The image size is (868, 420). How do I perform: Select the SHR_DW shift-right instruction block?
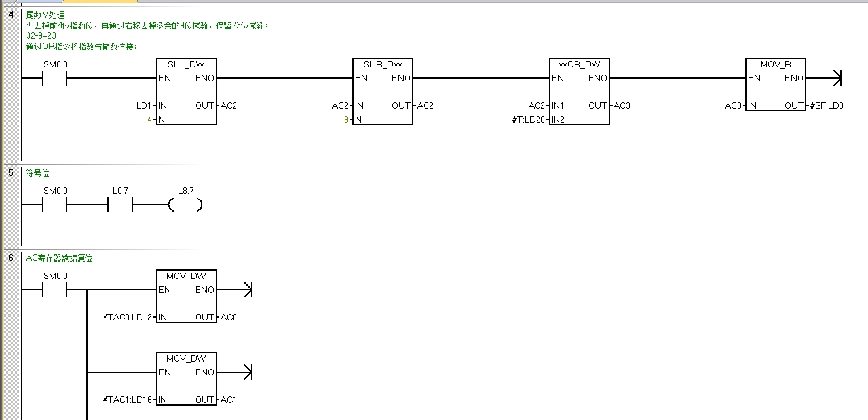tap(383, 91)
